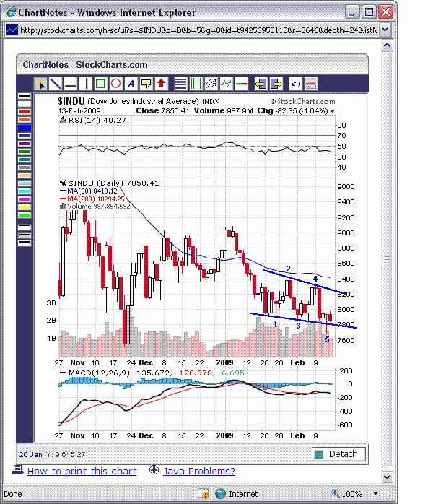Image resolution: width=433 pixels, height=504 pixels.
Task: Open the address bar URL dropdown
Action: [385, 30]
